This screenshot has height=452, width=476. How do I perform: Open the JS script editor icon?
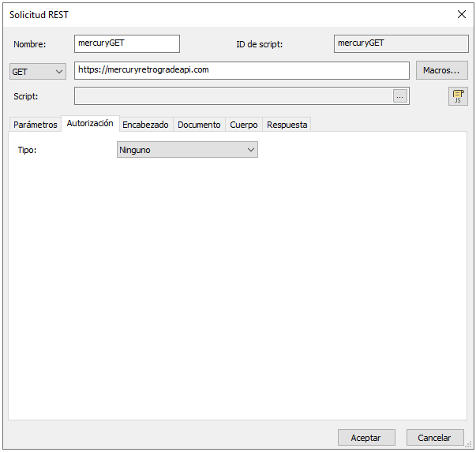[458, 96]
